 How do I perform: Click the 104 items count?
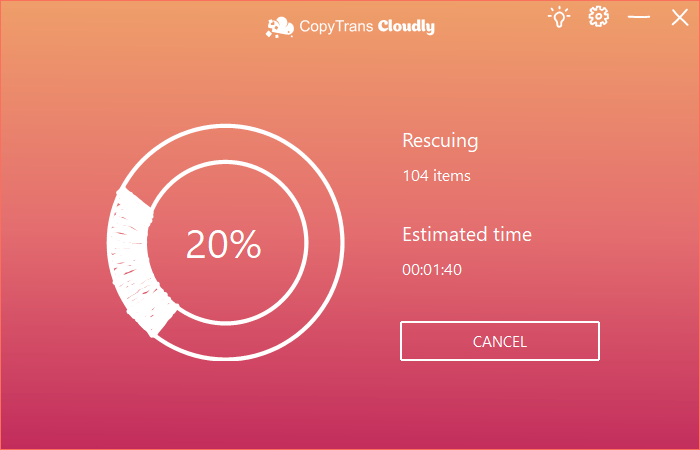pos(436,176)
